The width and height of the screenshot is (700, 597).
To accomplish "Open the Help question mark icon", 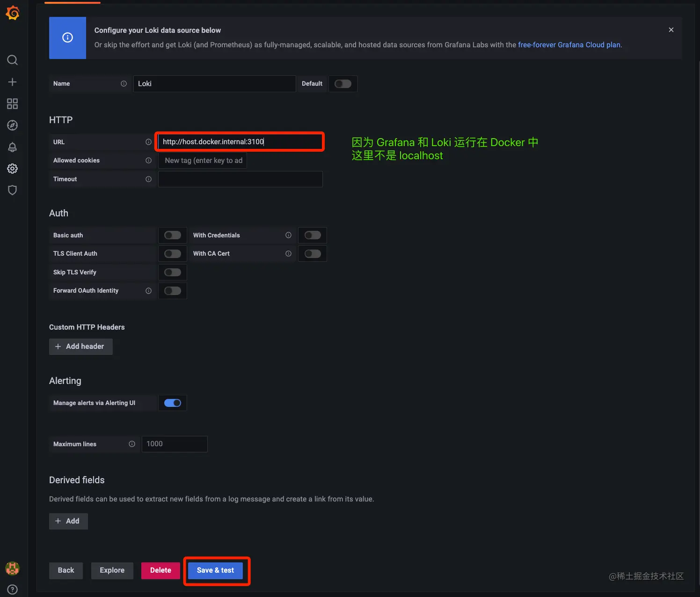I will click(13, 590).
